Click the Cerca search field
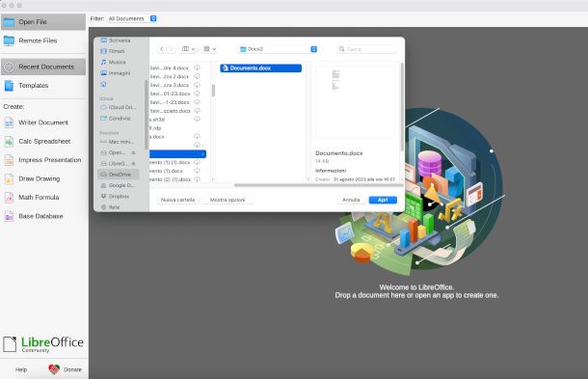This screenshot has height=379, width=588. tap(366, 49)
